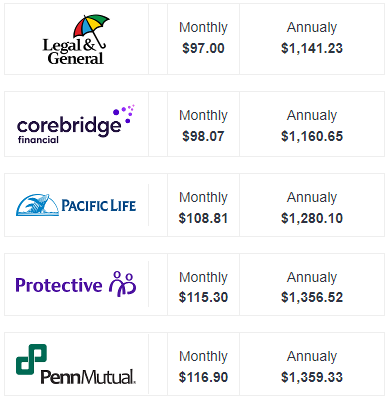
Task: Pick Pacific Life monthly $108.81 quote
Action: click(203, 218)
